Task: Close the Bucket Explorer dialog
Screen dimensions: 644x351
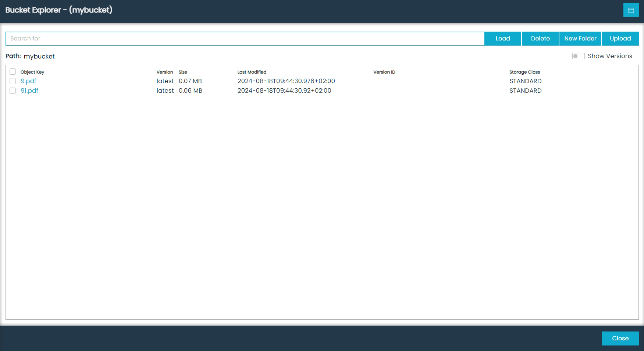Action: [x=620, y=338]
